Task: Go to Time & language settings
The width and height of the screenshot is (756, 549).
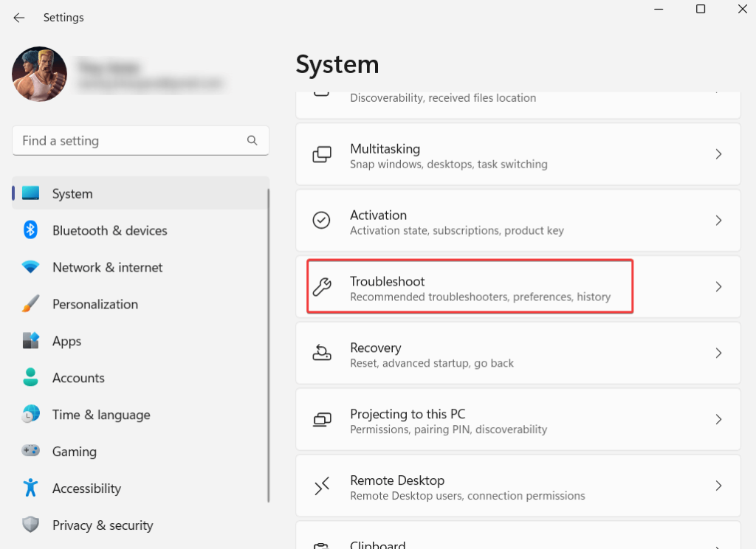Action: (101, 415)
